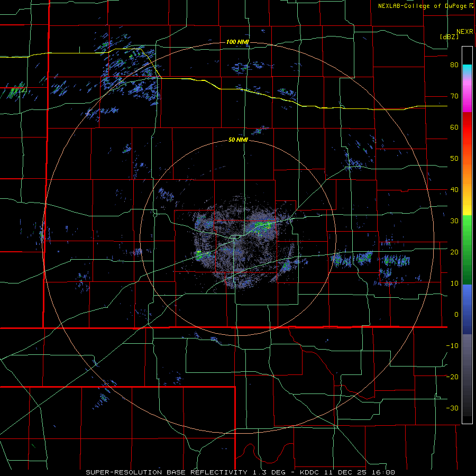Click the KDDC 11 DEC 25 16:00 timestamp
Image resolution: width=476 pixels, height=476 pixels.
[x=347, y=472]
